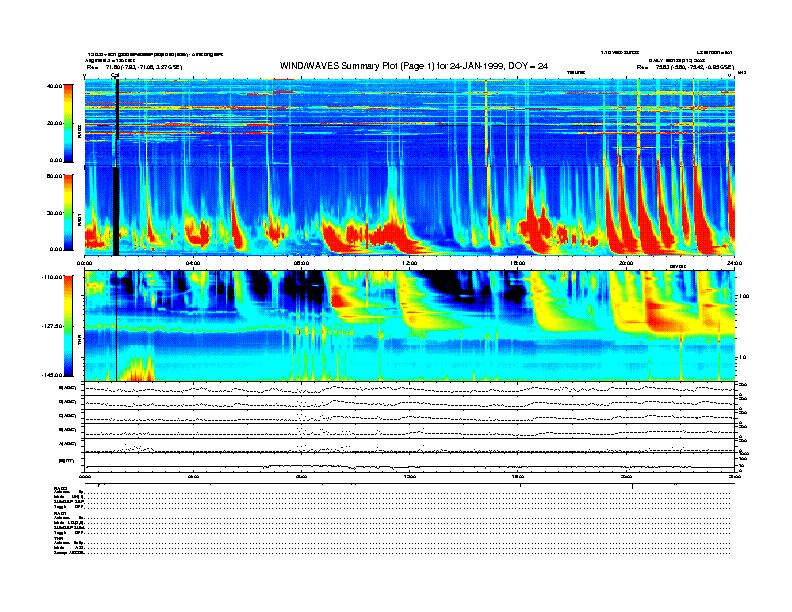Click the -145.00 tick on the TNR scale
Image resolution: width=792 pixels, height=612 pixels.
click(52, 375)
